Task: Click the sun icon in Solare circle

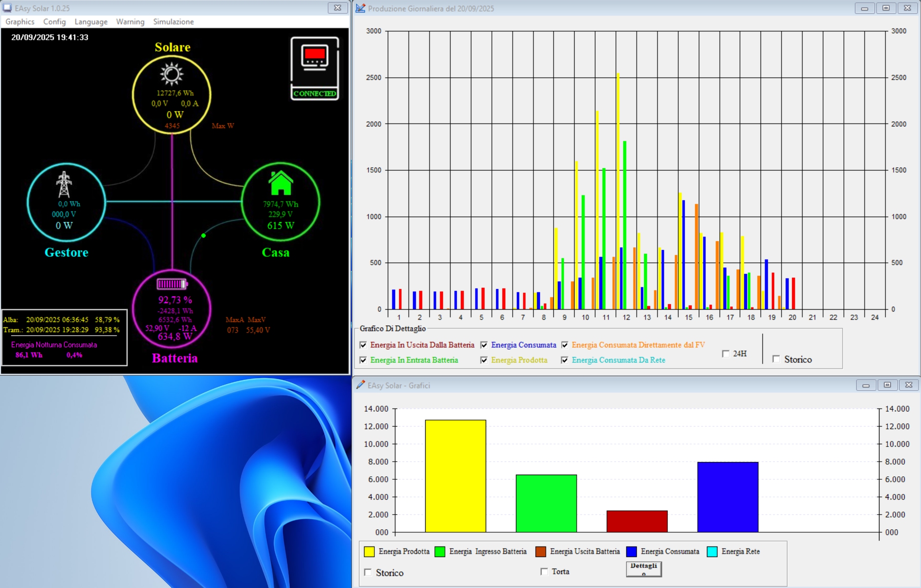Action: point(171,74)
